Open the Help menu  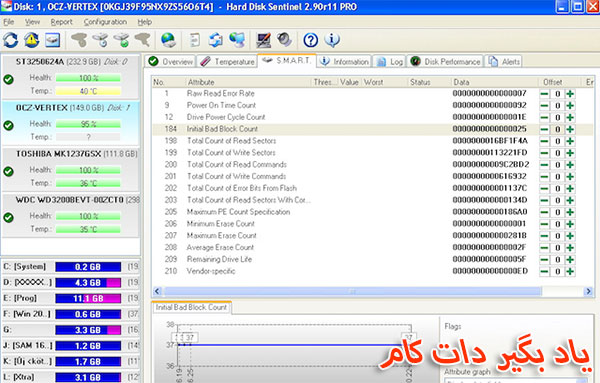click(145, 22)
